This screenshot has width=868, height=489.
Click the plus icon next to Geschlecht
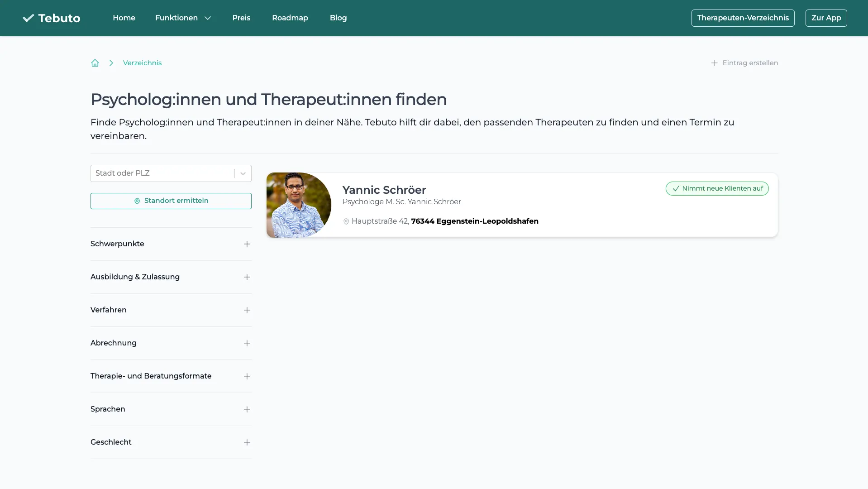pyautogui.click(x=247, y=442)
